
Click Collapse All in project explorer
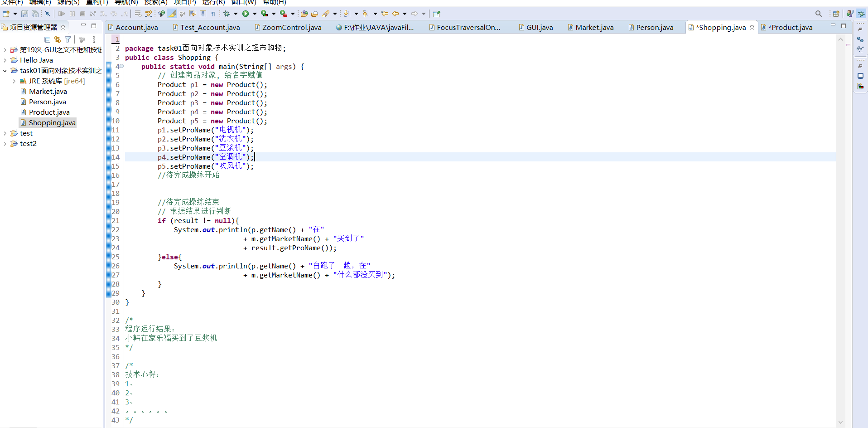click(47, 39)
